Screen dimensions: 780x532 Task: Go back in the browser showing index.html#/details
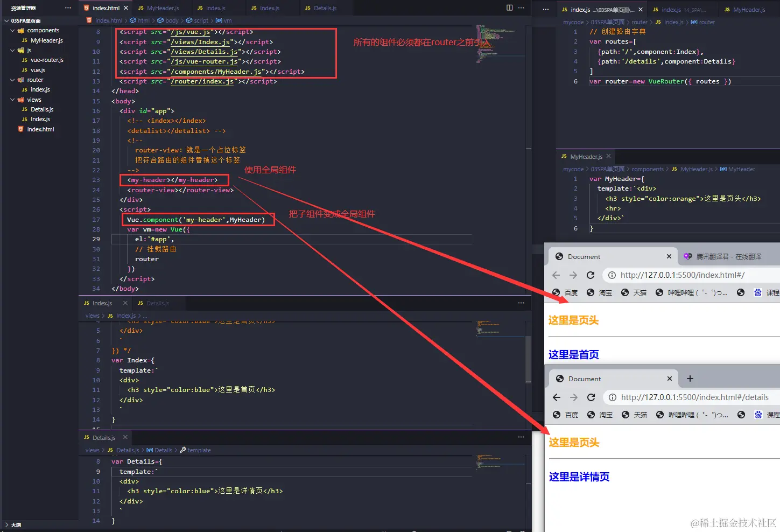(557, 397)
